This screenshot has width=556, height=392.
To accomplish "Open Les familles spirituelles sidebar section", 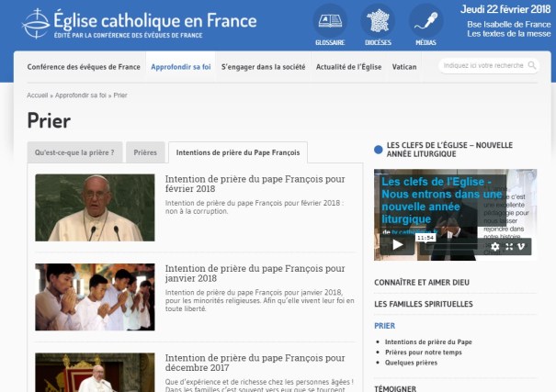I will click(x=424, y=304).
